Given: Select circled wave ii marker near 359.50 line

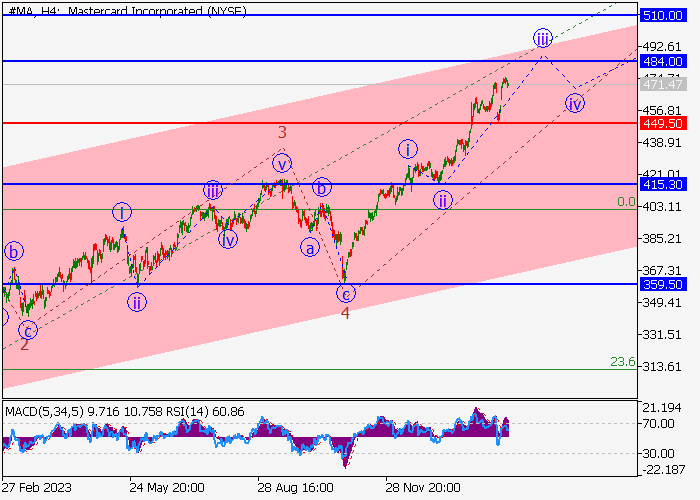Looking at the screenshot, I should pyautogui.click(x=137, y=302).
